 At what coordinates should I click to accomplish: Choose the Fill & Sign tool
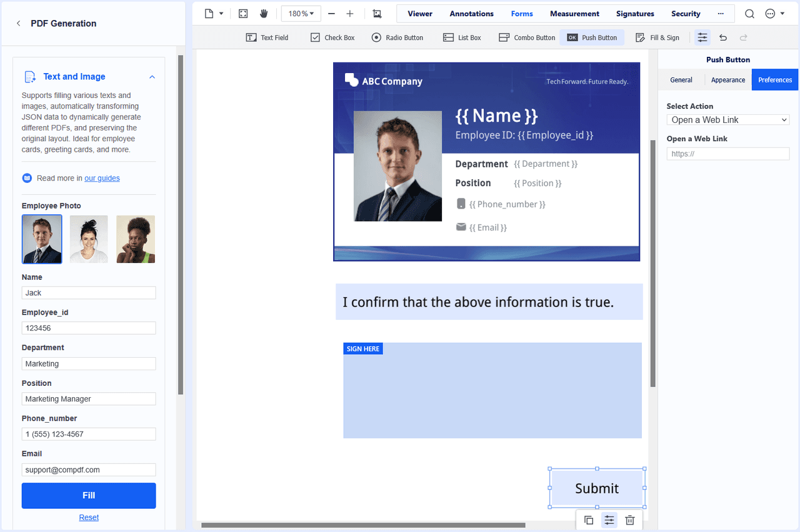point(657,37)
